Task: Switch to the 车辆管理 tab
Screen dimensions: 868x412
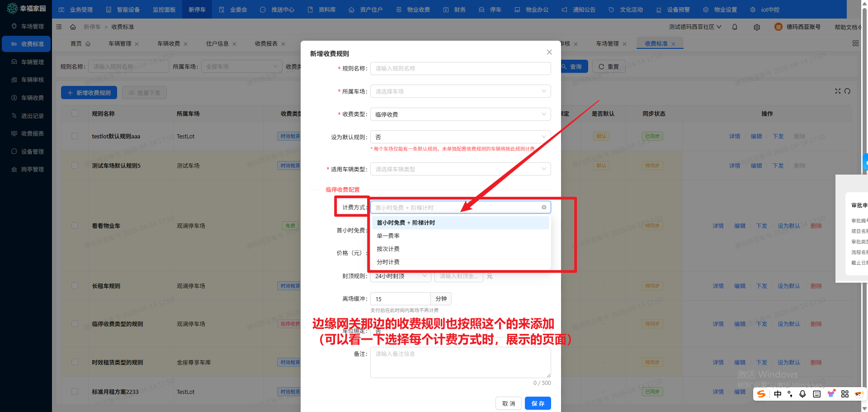Action: click(120, 44)
